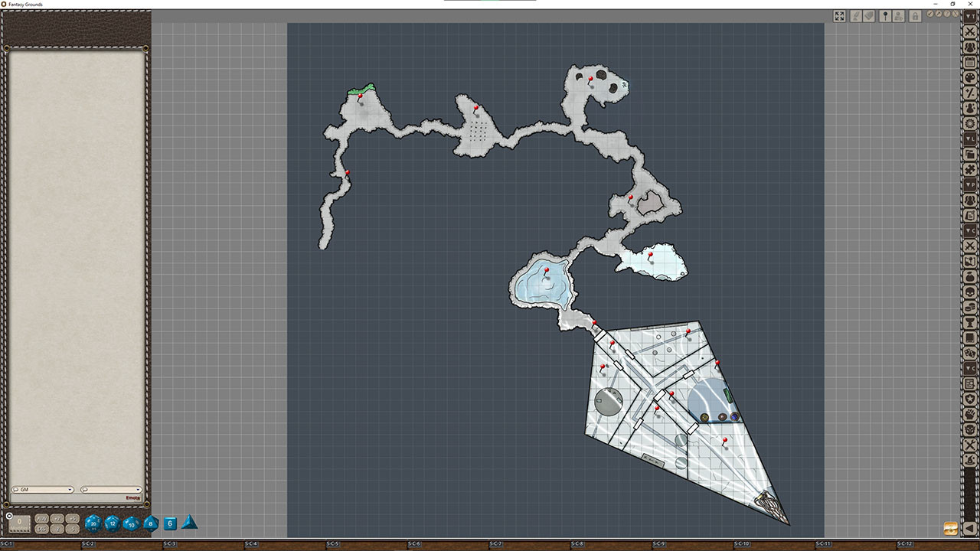Viewport: 980px width, 551px height.
Task: Open the palette icon in the right sidebar
Action: [x=970, y=77]
